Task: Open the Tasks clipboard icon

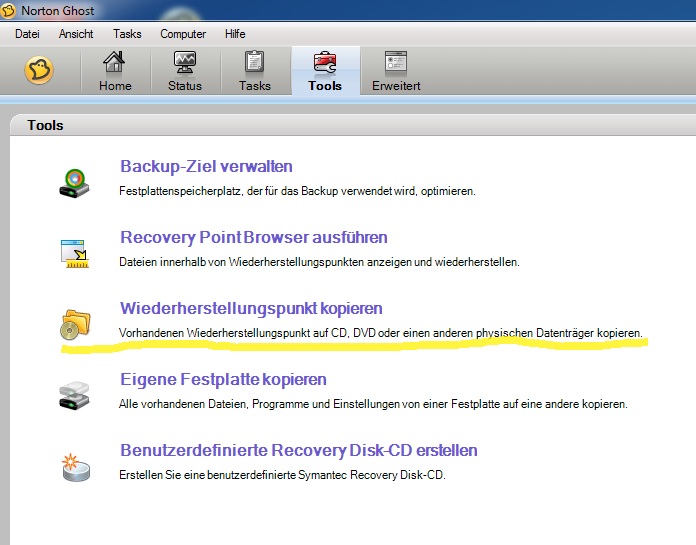Action: [x=255, y=62]
